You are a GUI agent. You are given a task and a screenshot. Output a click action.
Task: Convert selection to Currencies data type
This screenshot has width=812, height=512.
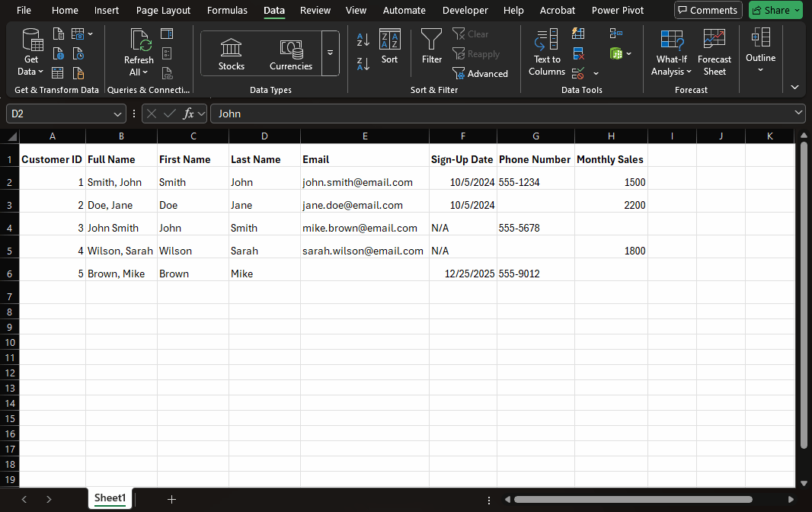pos(291,53)
